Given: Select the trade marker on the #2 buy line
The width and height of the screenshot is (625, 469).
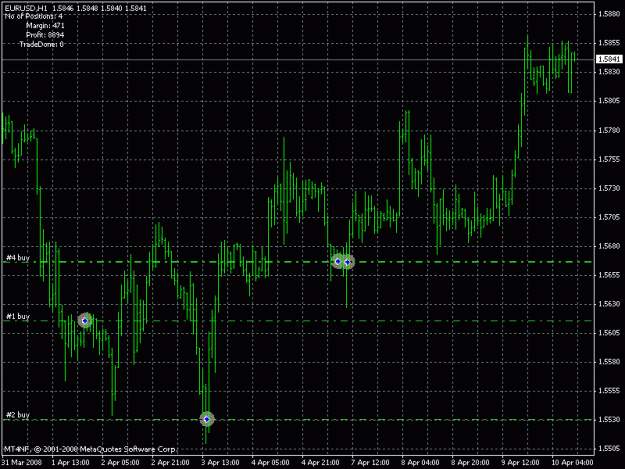Looking at the screenshot, I should [206, 419].
